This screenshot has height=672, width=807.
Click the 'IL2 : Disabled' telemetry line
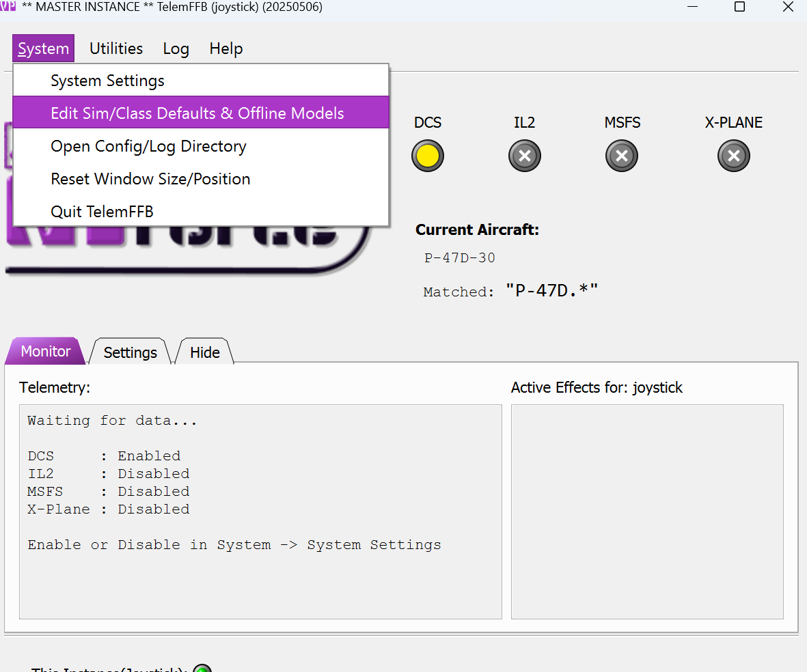click(x=109, y=473)
